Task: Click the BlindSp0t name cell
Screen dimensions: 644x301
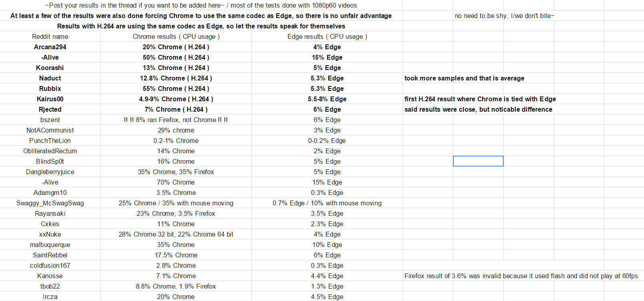Action: (50, 161)
